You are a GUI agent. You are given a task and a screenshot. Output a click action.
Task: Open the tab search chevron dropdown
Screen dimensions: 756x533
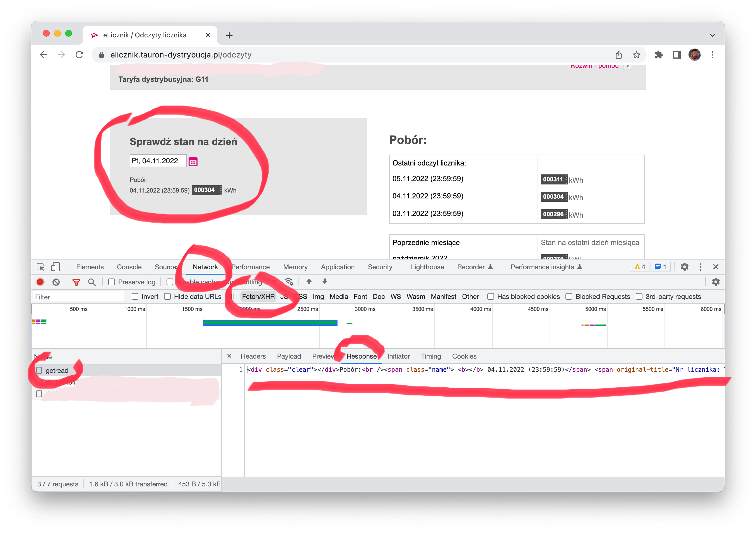tap(712, 35)
